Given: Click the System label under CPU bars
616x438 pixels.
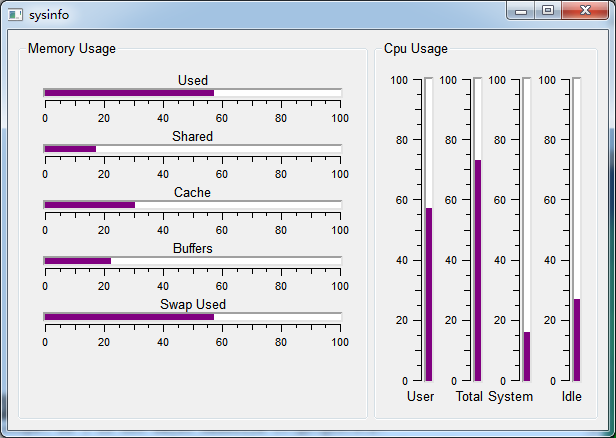Looking at the screenshot, I should tap(510, 396).
